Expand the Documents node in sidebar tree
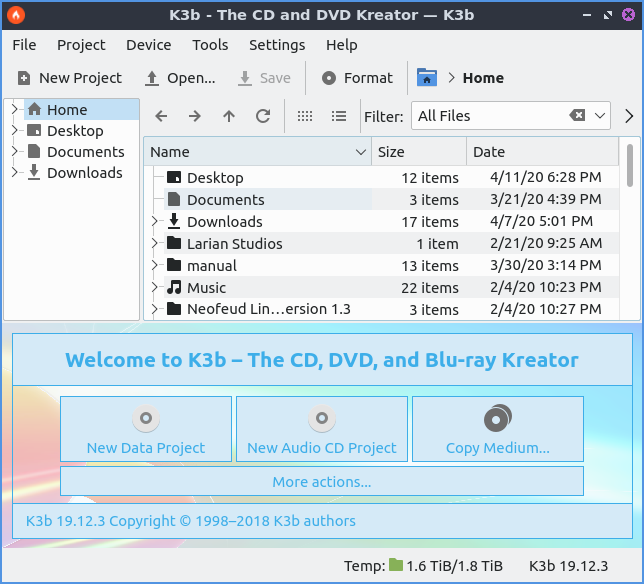The height and width of the screenshot is (584, 644). pos(14,152)
